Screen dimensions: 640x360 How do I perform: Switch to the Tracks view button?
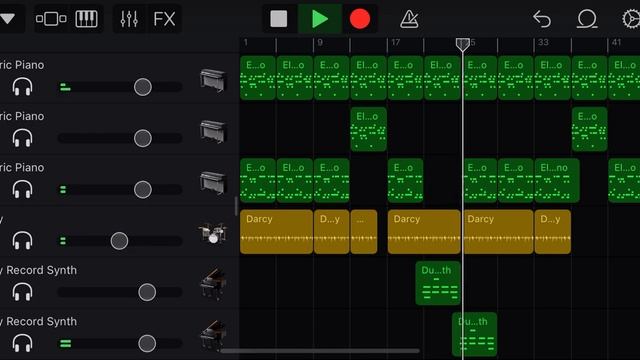tap(51, 19)
